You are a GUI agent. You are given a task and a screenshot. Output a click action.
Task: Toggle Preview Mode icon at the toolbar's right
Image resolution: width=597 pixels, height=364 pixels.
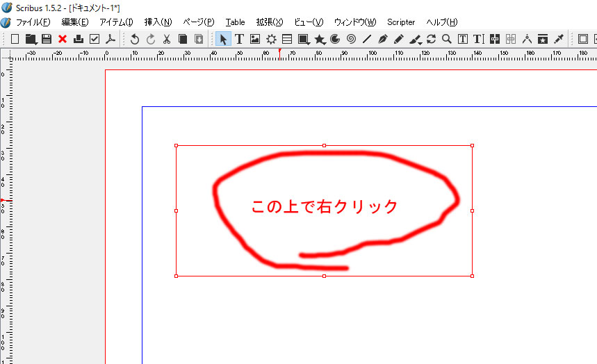[583, 39]
